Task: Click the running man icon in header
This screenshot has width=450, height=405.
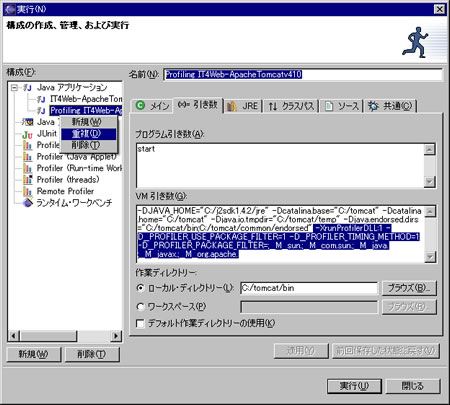Action: pos(415,42)
